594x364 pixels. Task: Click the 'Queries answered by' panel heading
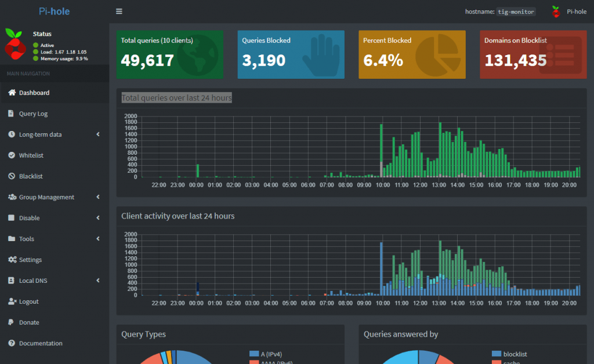(x=401, y=334)
